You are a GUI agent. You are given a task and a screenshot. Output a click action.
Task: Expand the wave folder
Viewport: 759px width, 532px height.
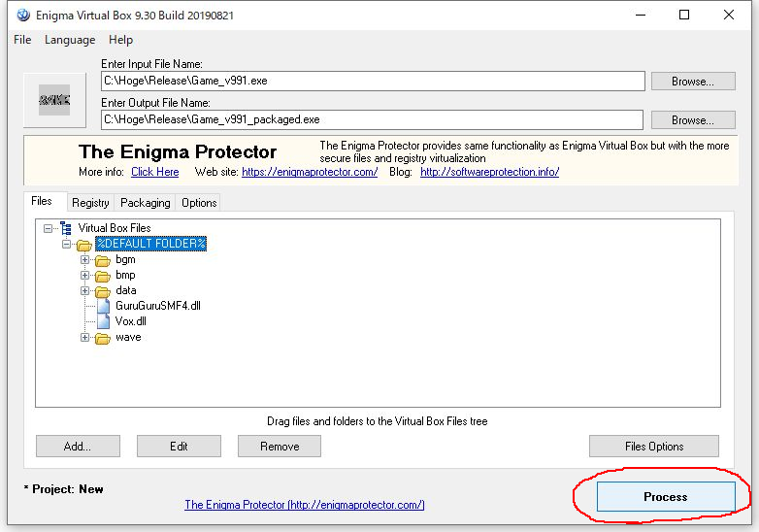(84, 338)
